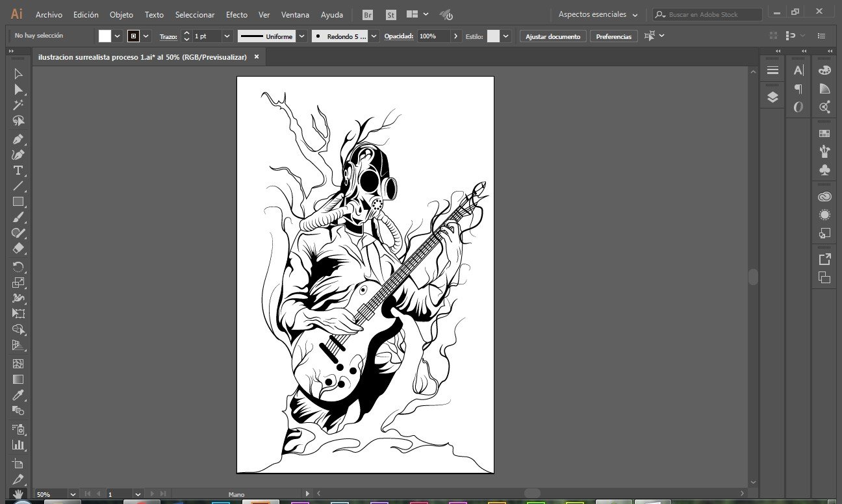Open the Color Guide panel icon
This screenshot has width=842, height=504.
824,89
